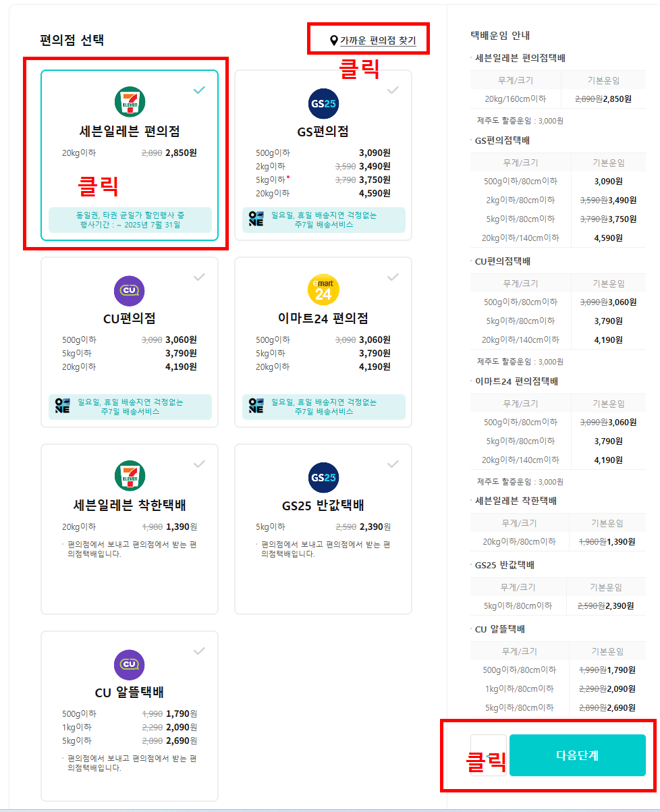Toggle the checkmark on 이마트24 편의점 card
The width and height of the screenshot is (660, 812).
pyautogui.click(x=393, y=277)
